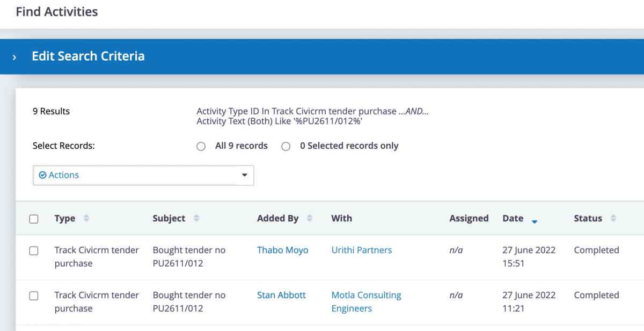
Task: Sort by Type using its sort icon
Action: [x=86, y=218]
